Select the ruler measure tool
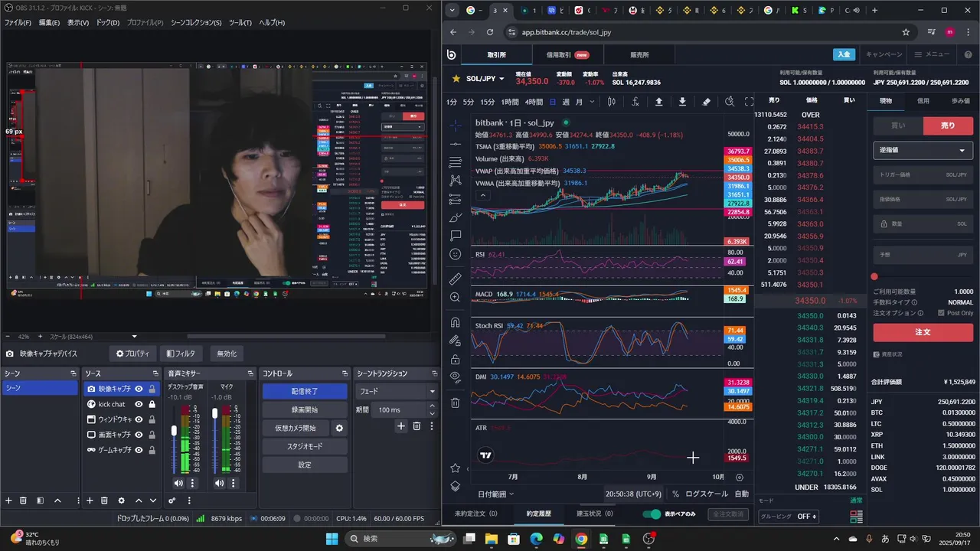Screen dimensions: 980x551 pos(456,279)
